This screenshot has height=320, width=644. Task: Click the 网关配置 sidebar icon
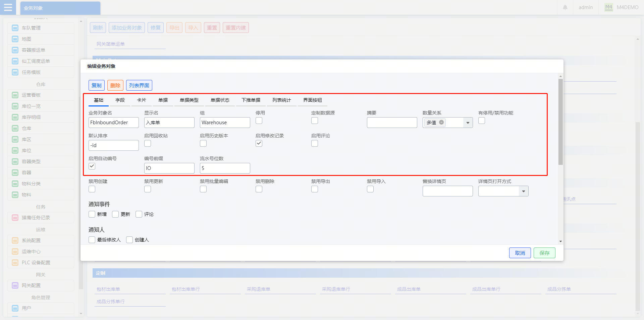coord(15,285)
